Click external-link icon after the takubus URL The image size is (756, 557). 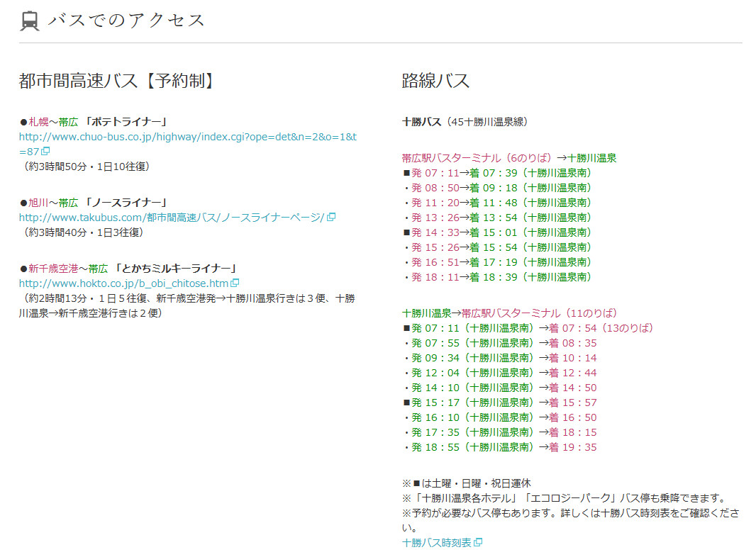coord(331,218)
